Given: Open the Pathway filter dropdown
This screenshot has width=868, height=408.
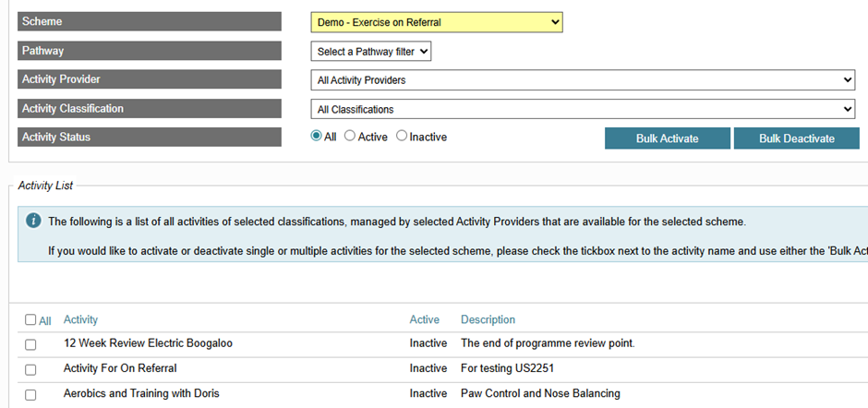Looking at the screenshot, I should 371,52.
